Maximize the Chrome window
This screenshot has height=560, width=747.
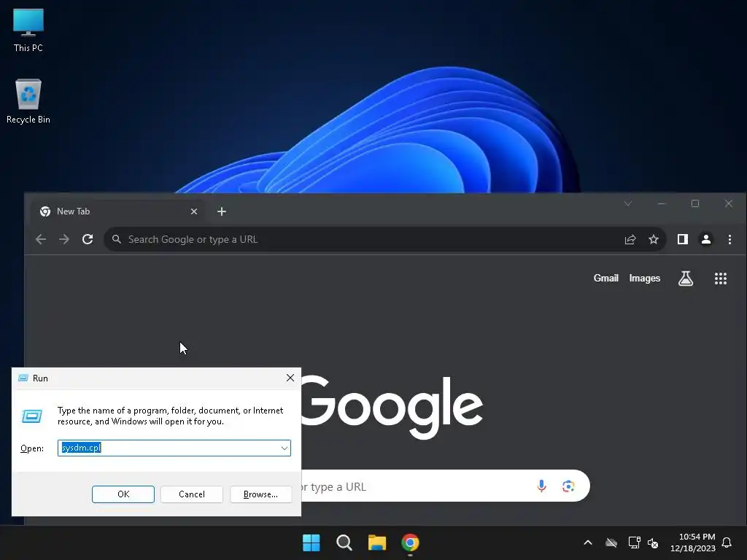[x=695, y=203]
